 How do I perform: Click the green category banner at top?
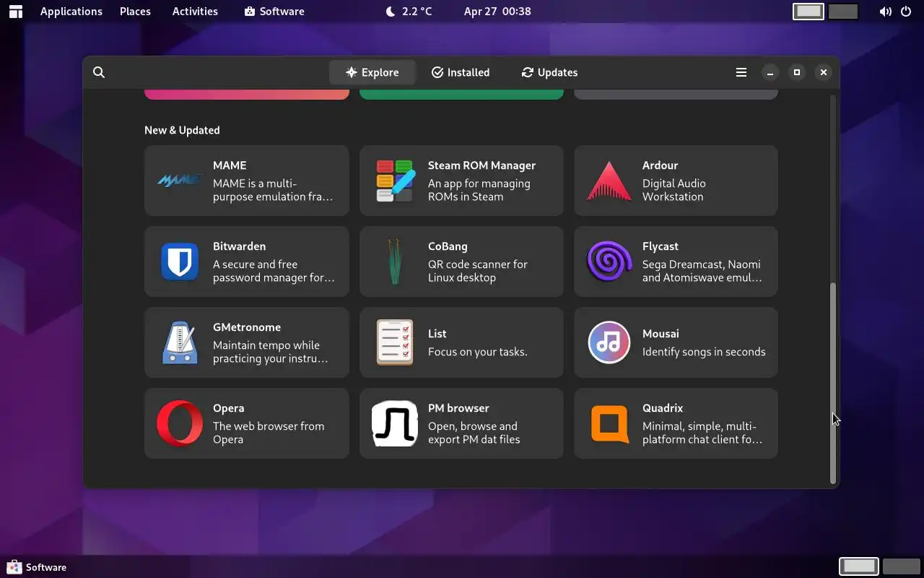click(461, 94)
